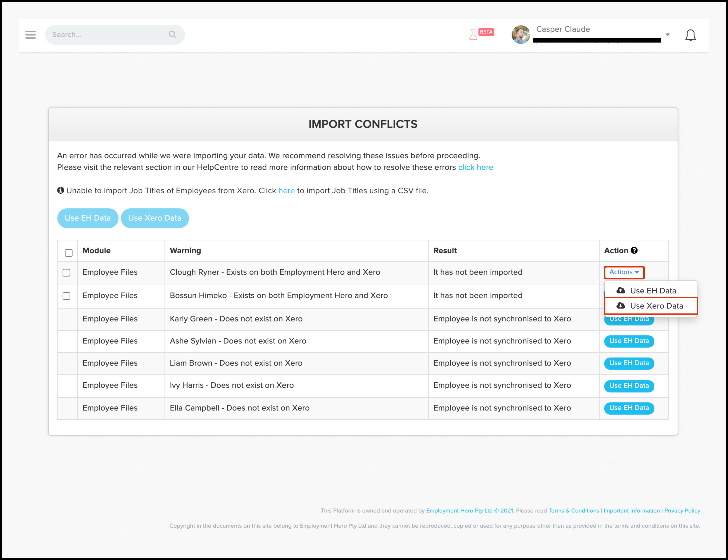Open the hamburger navigation menu
728x560 pixels.
coord(30,35)
